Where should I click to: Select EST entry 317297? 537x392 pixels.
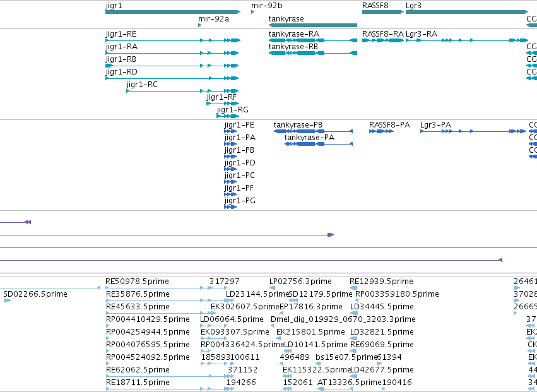(225, 282)
